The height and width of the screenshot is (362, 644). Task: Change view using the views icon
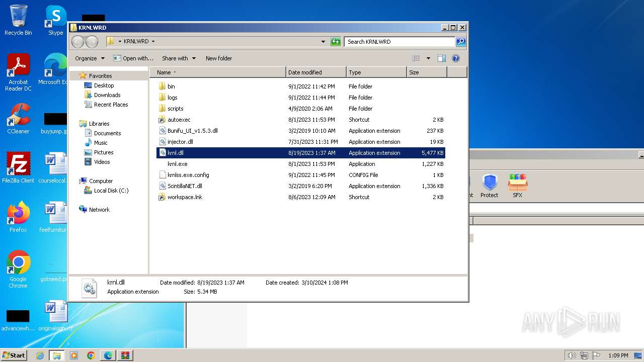tap(416, 58)
